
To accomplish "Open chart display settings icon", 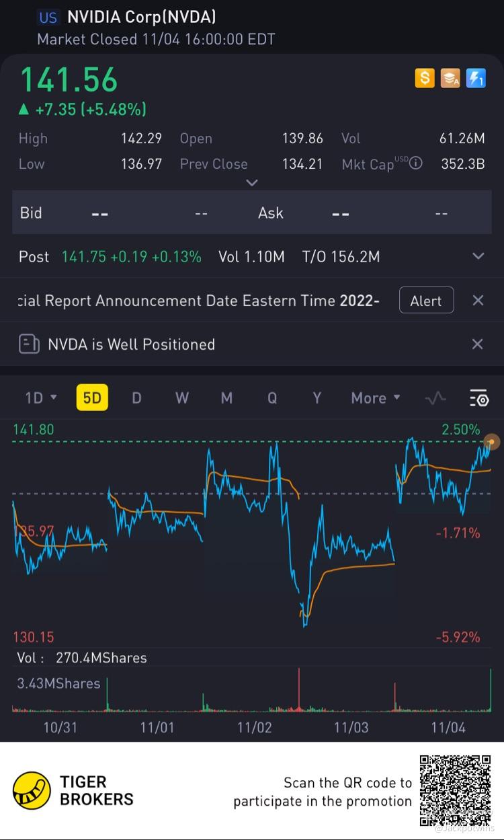I will click(478, 398).
